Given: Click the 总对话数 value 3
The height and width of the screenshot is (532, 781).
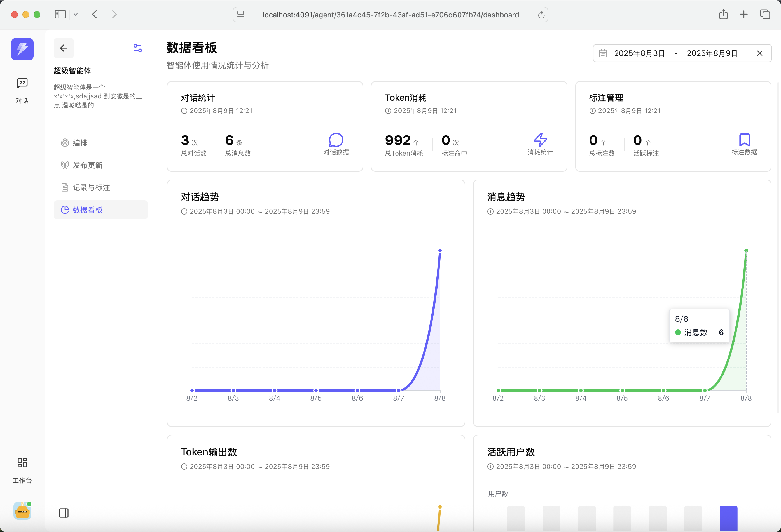Looking at the screenshot, I should coord(185,140).
